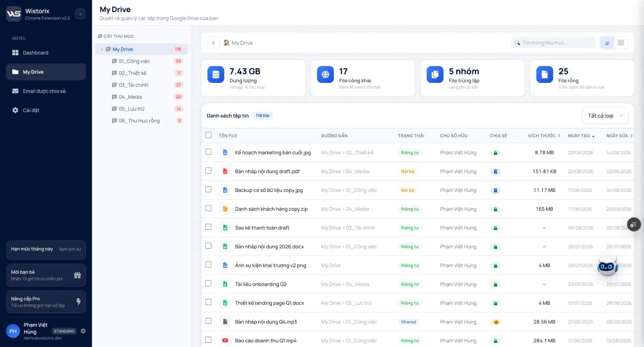Sort the list by the Ngày sửa column
The image size is (644, 347).
point(619,135)
